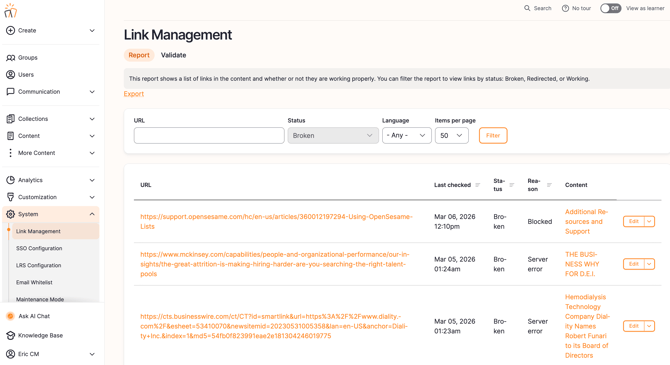
Task: Open Hemodialysis Technology Company content link
Action: (588, 326)
